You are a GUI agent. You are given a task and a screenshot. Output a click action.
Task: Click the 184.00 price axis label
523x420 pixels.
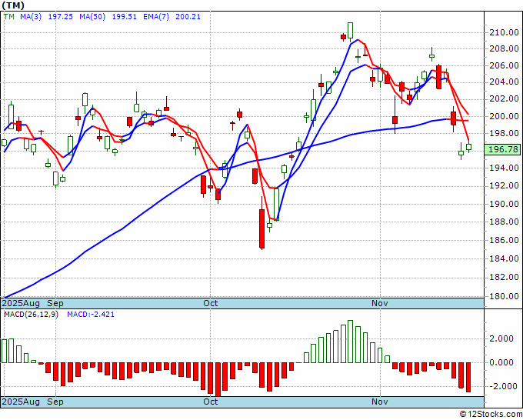click(x=504, y=258)
